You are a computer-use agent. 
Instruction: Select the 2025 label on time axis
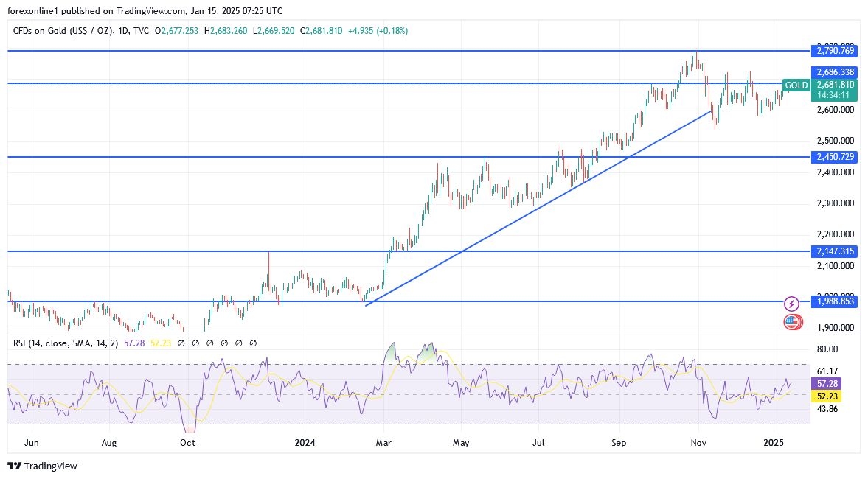775,443
